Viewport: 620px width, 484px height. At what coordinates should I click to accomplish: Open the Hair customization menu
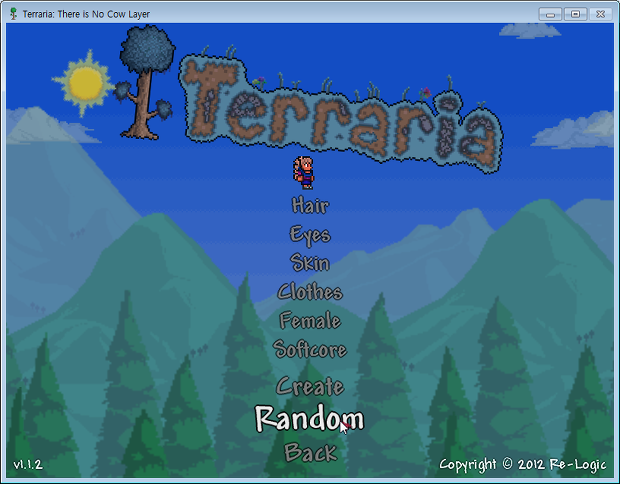310,205
